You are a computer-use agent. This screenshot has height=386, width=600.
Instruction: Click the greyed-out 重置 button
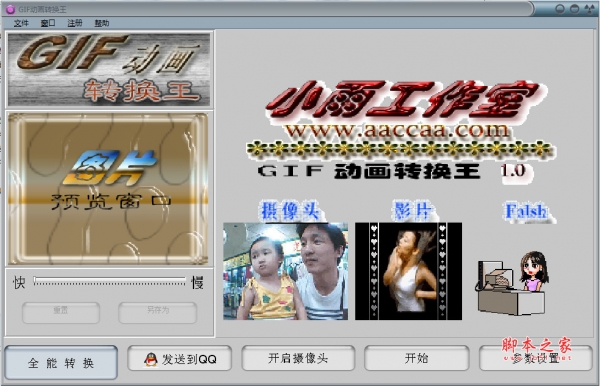pyautogui.click(x=61, y=312)
